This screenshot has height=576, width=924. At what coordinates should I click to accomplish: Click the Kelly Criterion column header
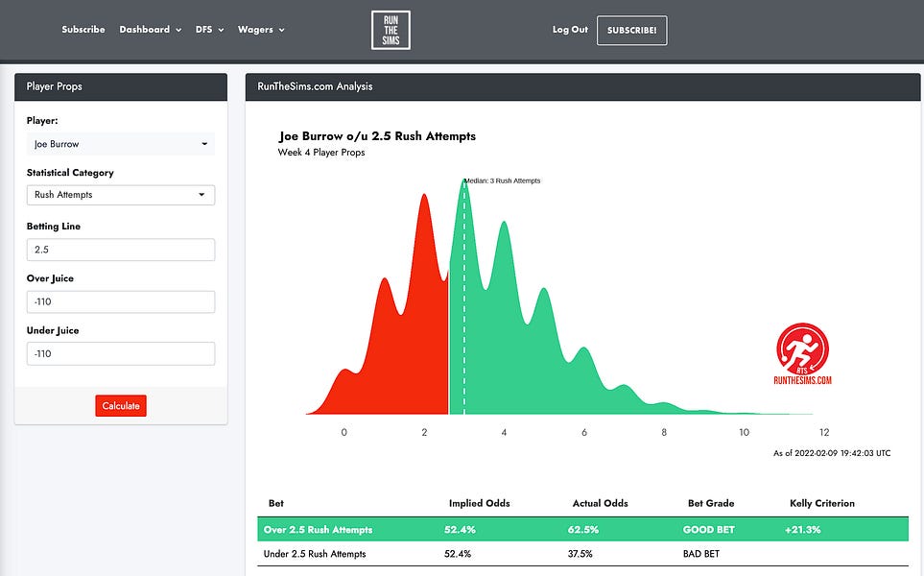(822, 503)
